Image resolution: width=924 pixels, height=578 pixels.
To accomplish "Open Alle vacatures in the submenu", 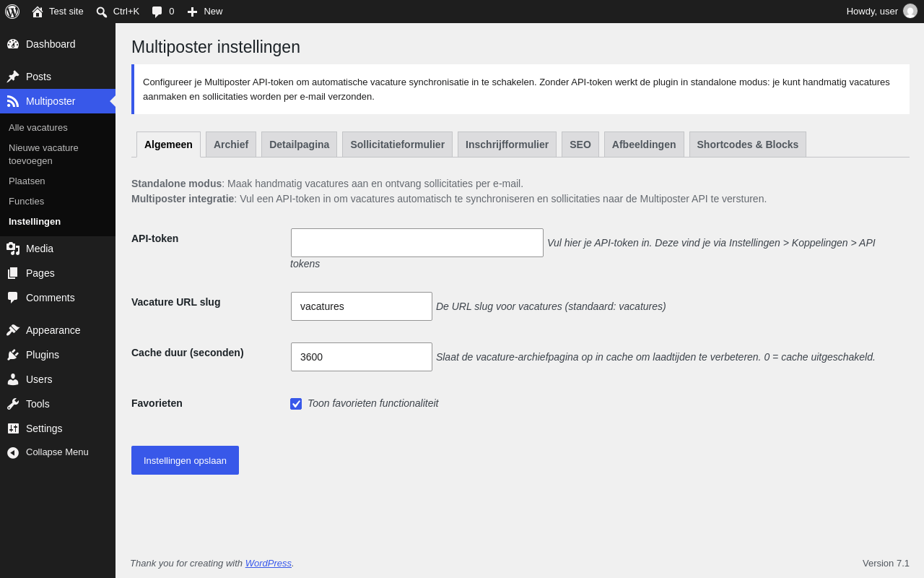I will tap(38, 128).
